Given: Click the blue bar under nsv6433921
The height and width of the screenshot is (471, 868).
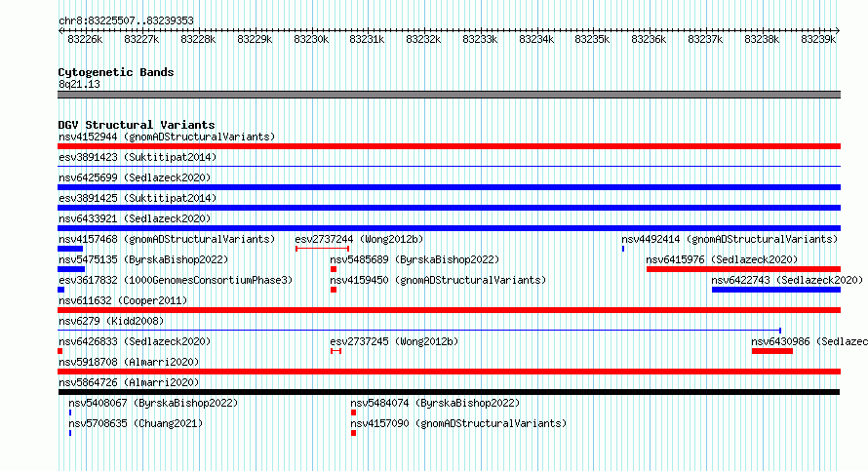Looking at the screenshot, I should pos(449,228).
